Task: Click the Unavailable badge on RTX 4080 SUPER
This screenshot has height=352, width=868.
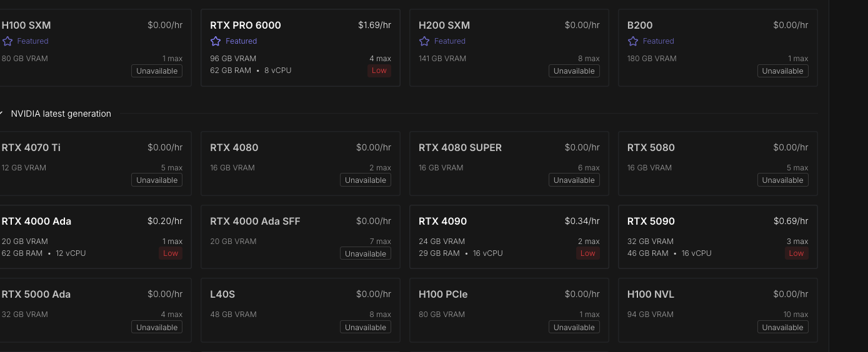Action: pos(574,180)
